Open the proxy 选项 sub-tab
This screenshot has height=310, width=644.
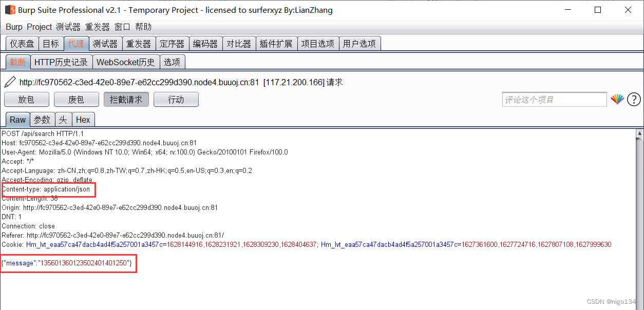click(172, 62)
